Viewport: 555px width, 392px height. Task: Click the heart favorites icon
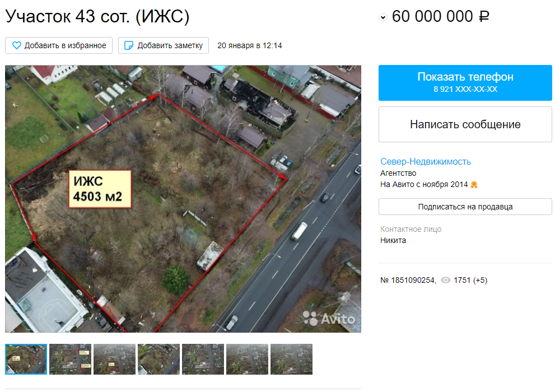coord(17,45)
